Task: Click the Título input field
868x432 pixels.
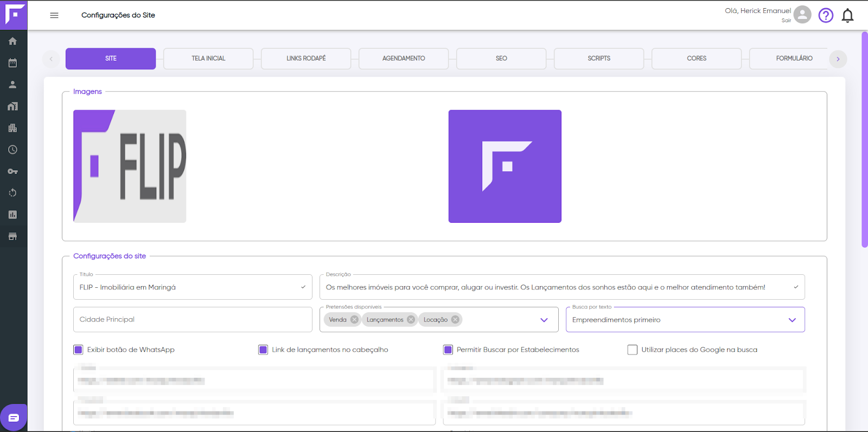Action: click(x=193, y=287)
